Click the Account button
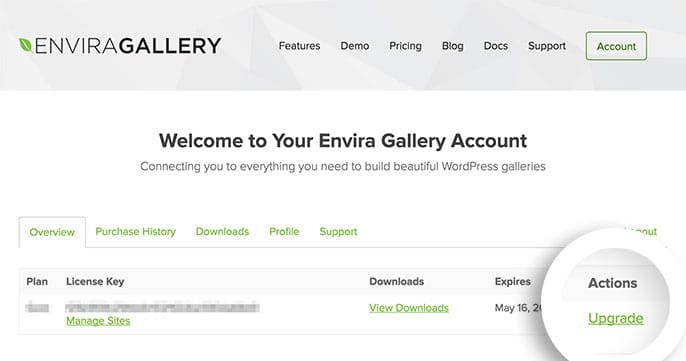Screen dimensions: 686x361 coord(616,46)
